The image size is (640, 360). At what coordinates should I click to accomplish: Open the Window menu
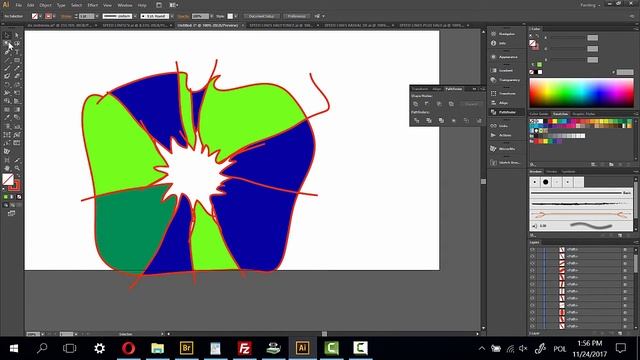(125, 5)
